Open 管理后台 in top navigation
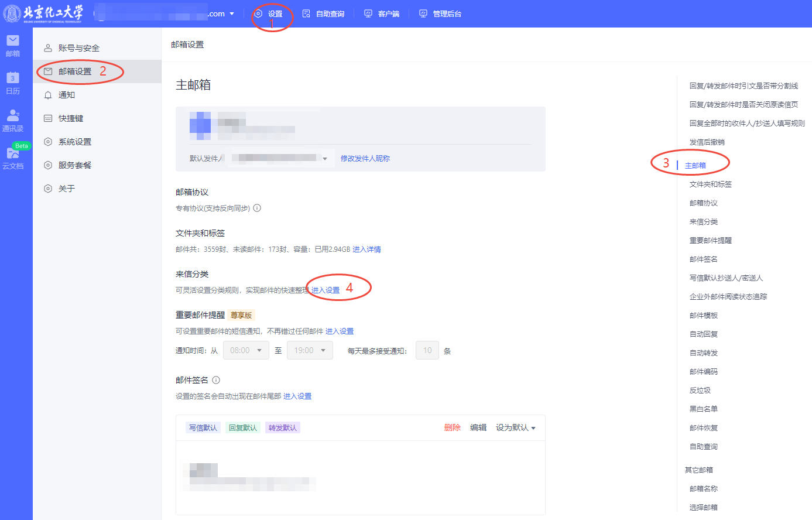The image size is (812, 520). pyautogui.click(x=441, y=13)
